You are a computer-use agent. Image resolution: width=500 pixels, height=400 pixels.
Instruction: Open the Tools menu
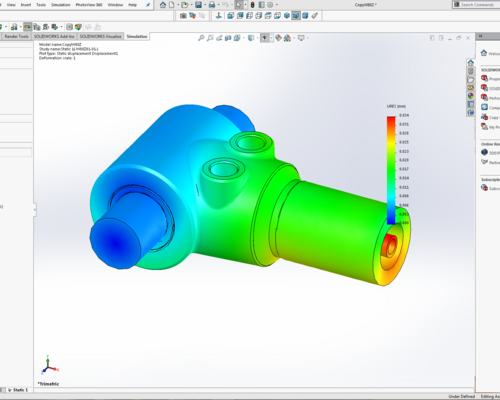pos(41,5)
